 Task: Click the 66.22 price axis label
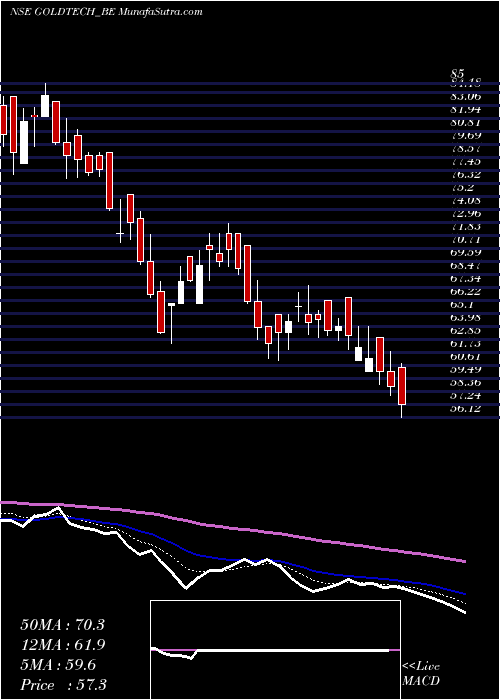[466, 292]
